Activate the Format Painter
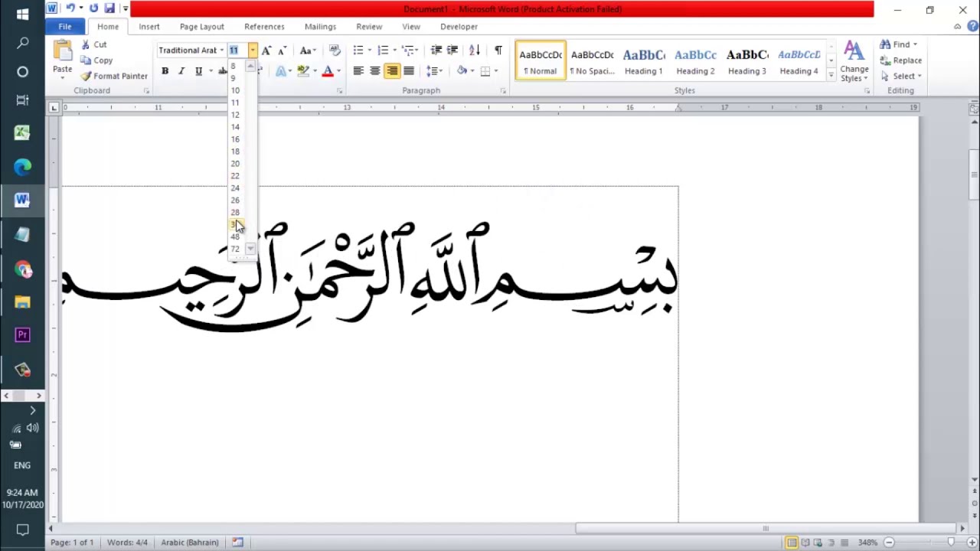The image size is (980, 551). pos(115,76)
